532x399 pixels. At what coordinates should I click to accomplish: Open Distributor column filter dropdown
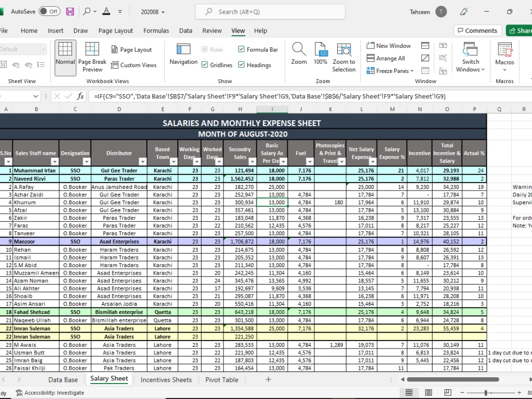(143, 162)
